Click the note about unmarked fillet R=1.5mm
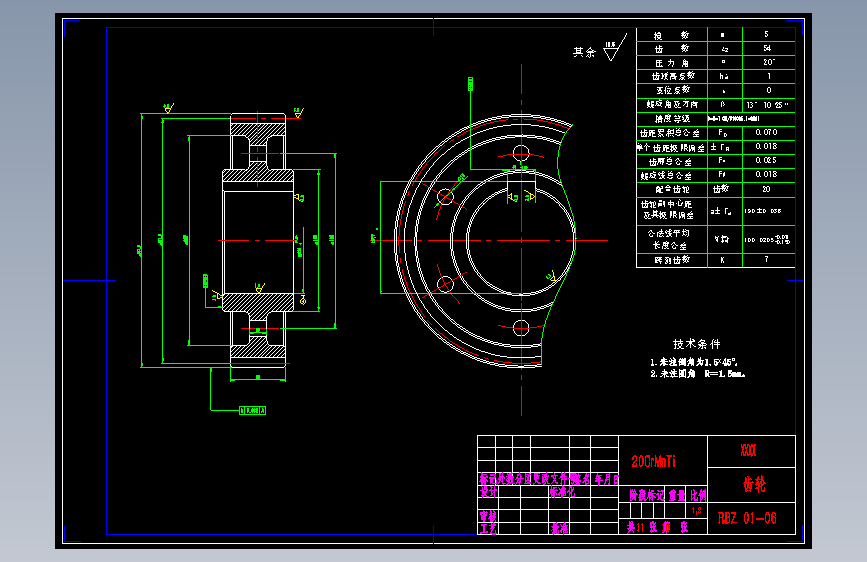Viewport: 867px width, 562px height. tap(697, 374)
